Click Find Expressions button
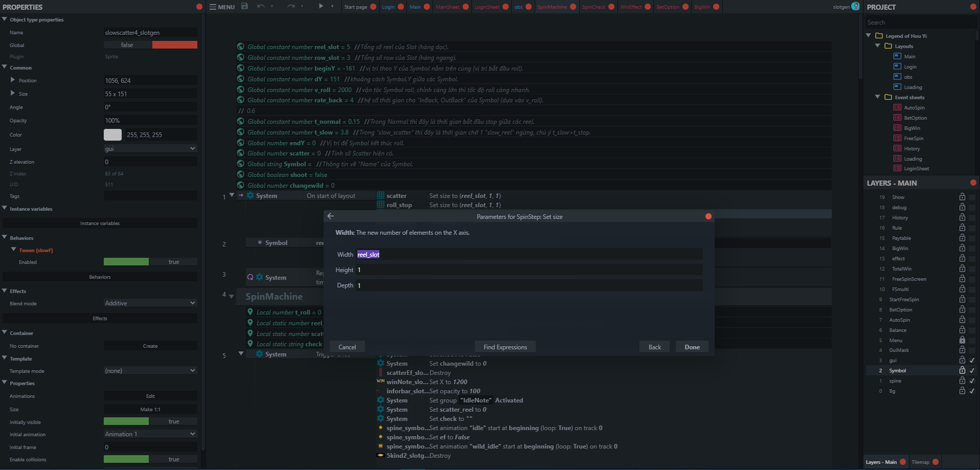 click(505, 347)
